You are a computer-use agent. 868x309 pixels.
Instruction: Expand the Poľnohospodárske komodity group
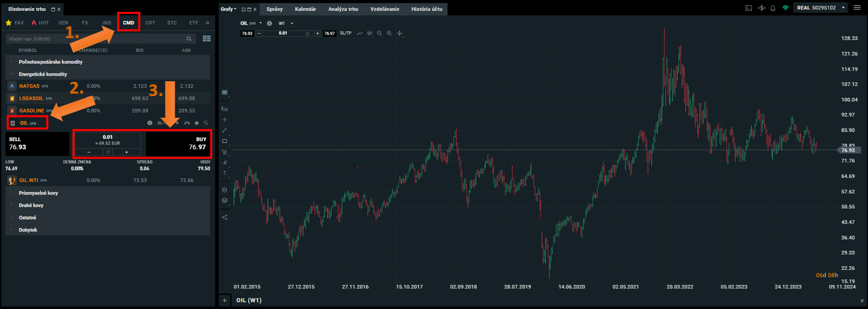pos(50,62)
